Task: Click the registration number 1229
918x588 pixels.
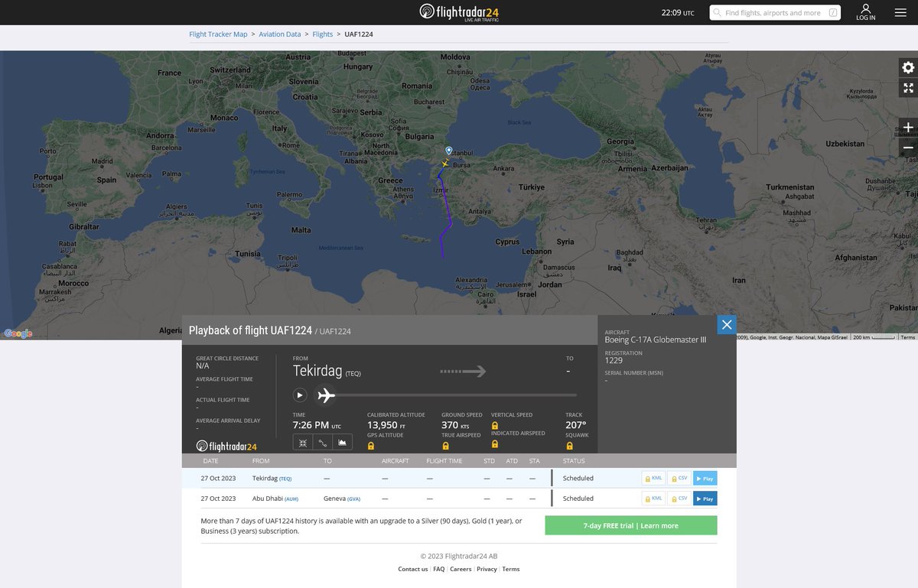Action: click(614, 360)
